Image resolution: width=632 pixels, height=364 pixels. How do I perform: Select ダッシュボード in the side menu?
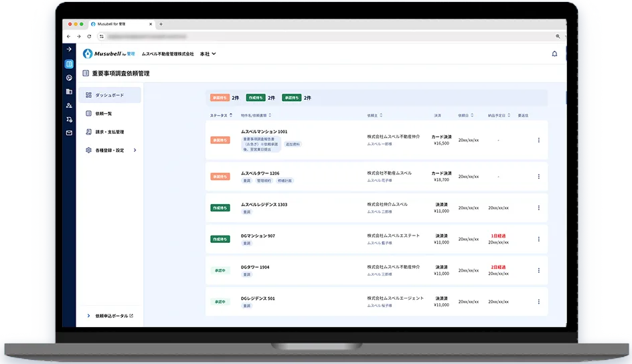[x=110, y=95]
